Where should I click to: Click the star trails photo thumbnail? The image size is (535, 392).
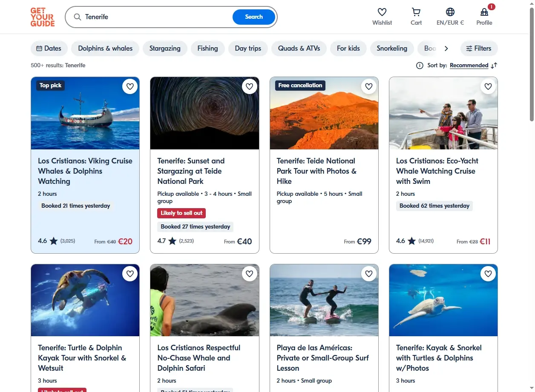(x=204, y=113)
